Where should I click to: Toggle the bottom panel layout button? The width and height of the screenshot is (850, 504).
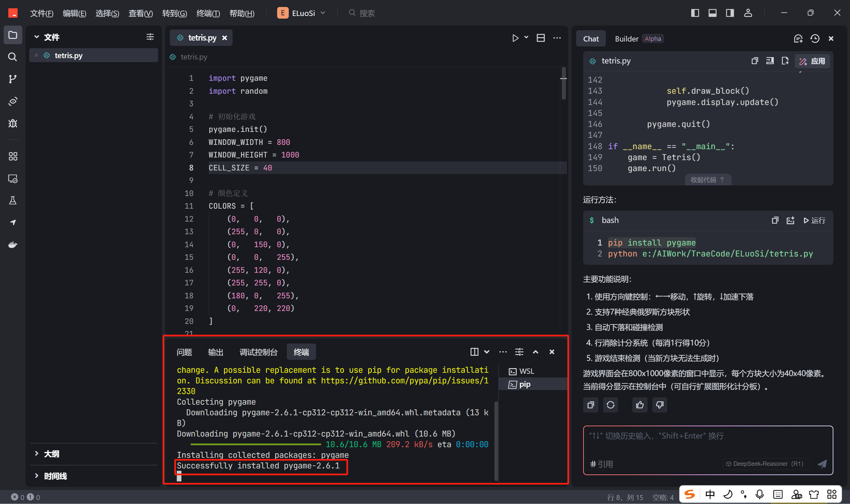pyautogui.click(x=712, y=13)
